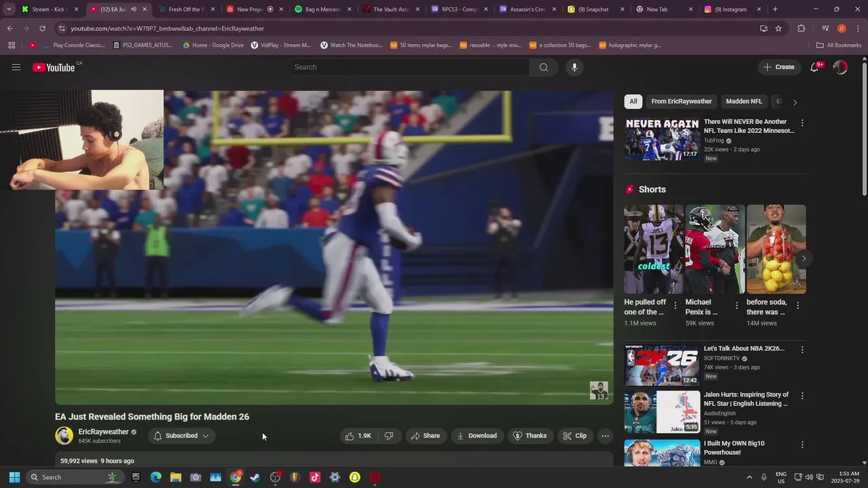Expand the Subscribed notification dropdown
Viewport: 868px width, 488px height.
[182, 436]
